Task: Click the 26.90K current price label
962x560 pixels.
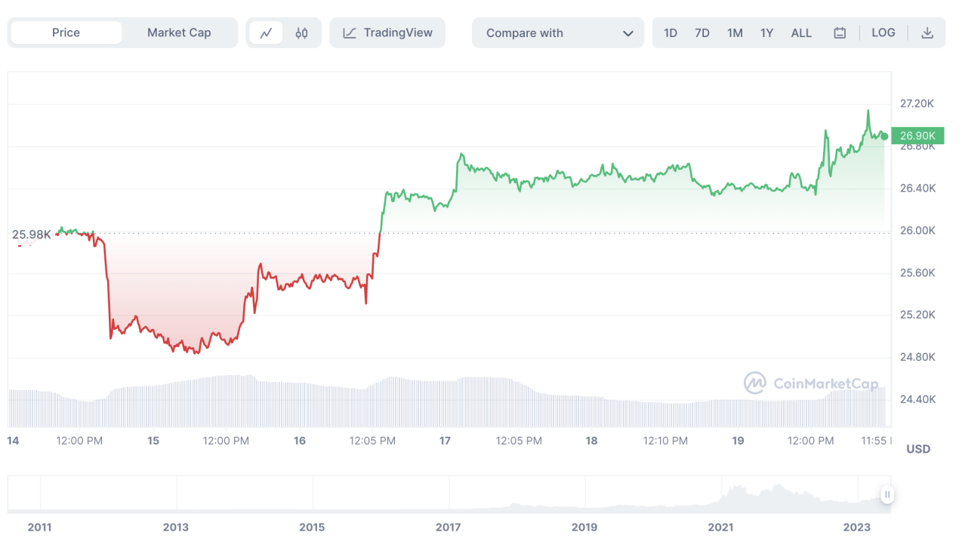Action: [x=917, y=136]
